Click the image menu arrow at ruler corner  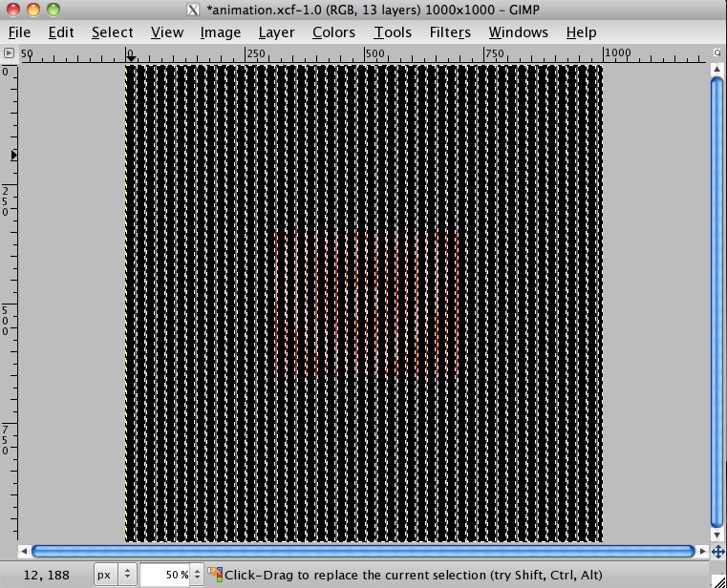(9, 52)
